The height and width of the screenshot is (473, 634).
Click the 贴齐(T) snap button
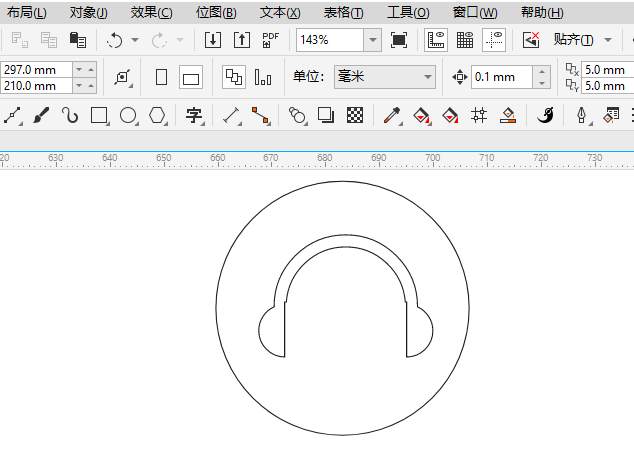pyautogui.click(x=573, y=40)
